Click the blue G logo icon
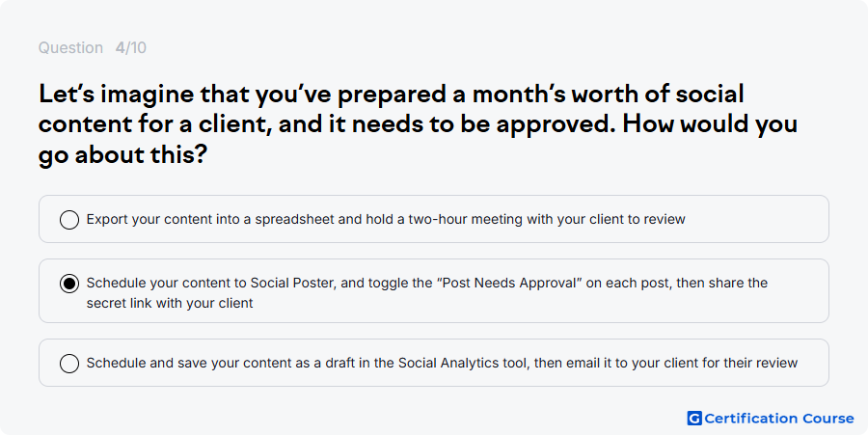 pyautogui.click(x=694, y=419)
